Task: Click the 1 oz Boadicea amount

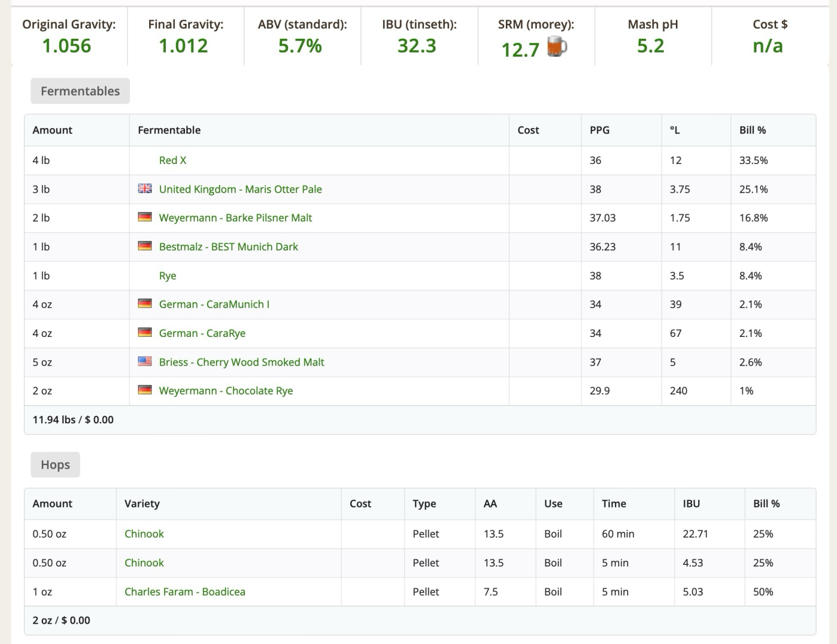Action: [x=42, y=592]
